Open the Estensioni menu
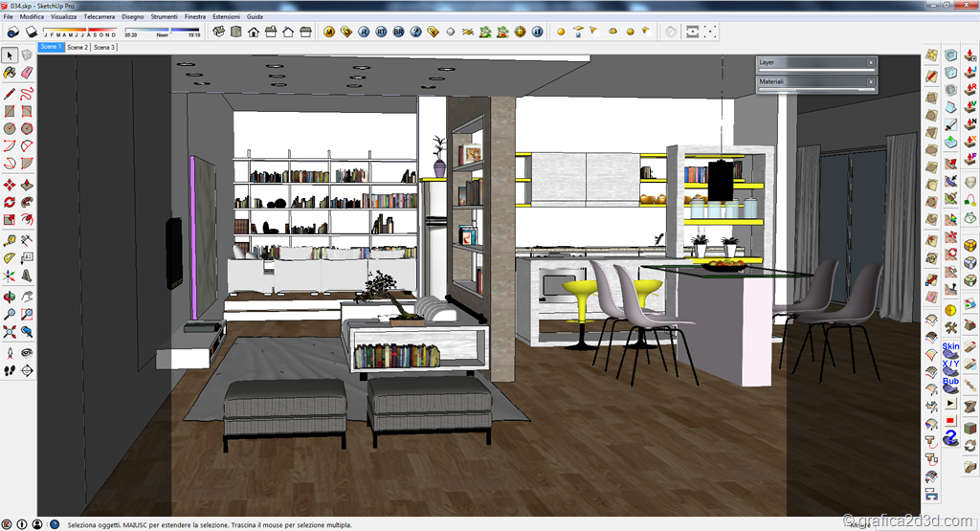Screen dimensions: 980x531 point(226,17)
